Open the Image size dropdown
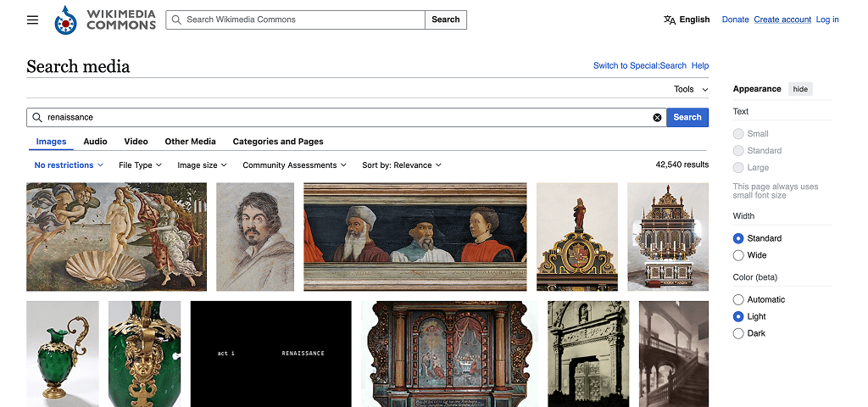The height and width of the screenshot is (407, 868). point(202,165)
